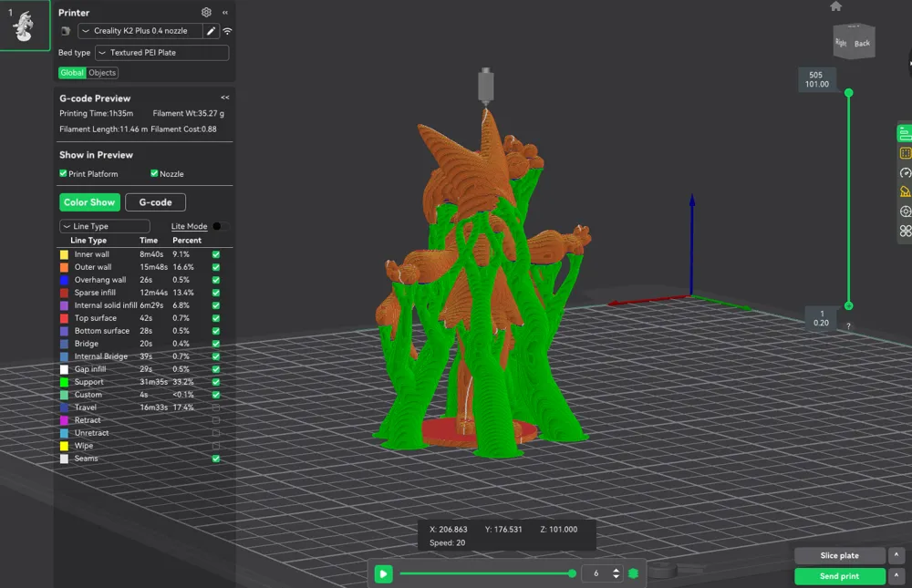Uncheck Inner wall visibility
Image resolution: width=912 pixels, height=588 pixels.
pyautogui.click(x=216, y=254)
